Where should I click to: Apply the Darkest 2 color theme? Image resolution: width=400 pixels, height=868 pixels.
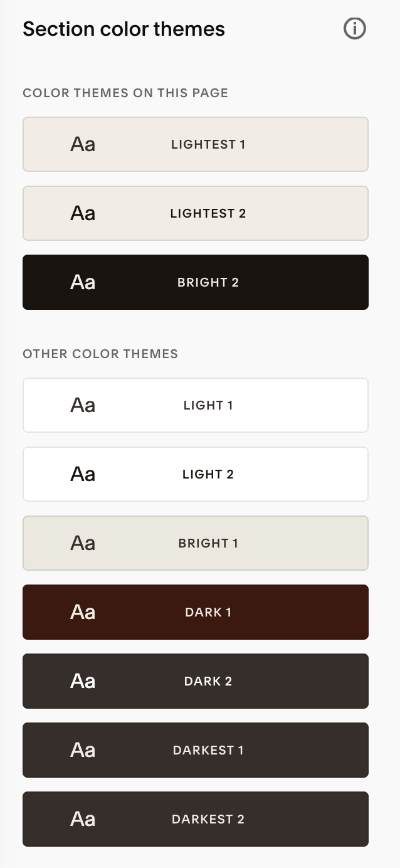pyautogui.click(x=196, y=819)
